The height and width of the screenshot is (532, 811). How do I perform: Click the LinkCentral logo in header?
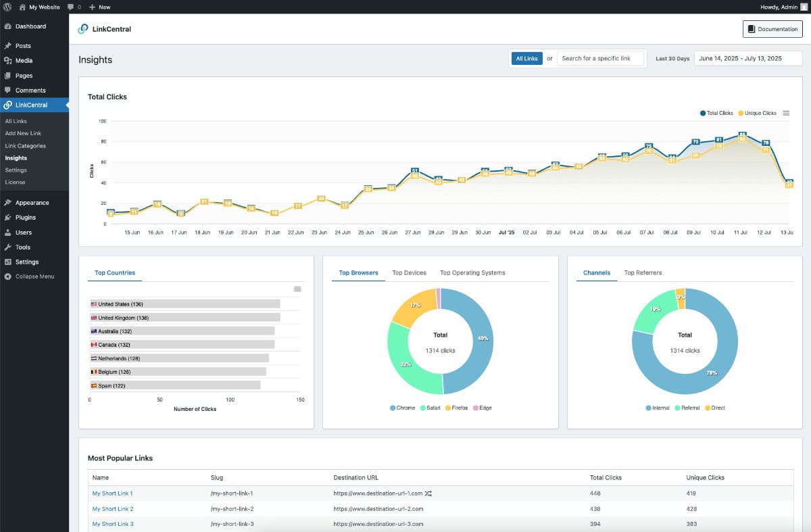coord(83,29)
